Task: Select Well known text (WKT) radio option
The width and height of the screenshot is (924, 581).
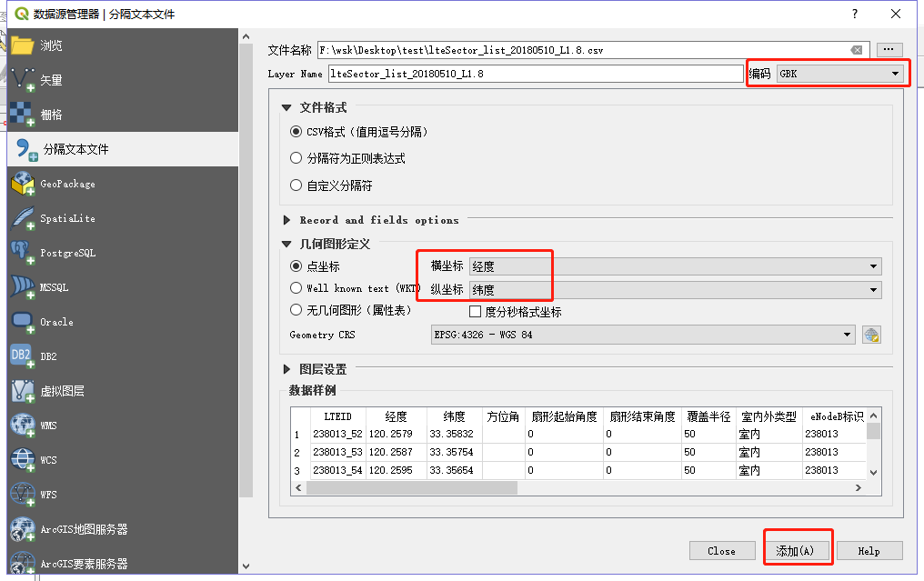Action: (x=296, y=287)
